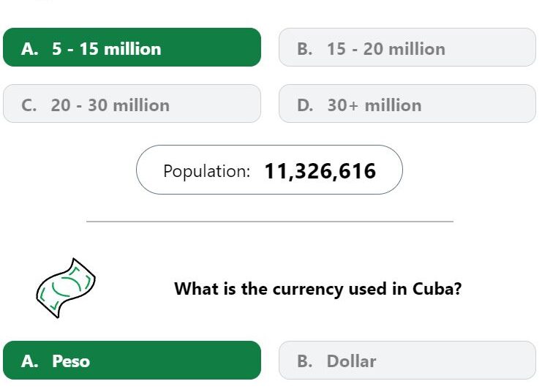Screen dimensions: 542x392
Task: Click the horizontal divider between questions
Action: [x=269, y=221]
